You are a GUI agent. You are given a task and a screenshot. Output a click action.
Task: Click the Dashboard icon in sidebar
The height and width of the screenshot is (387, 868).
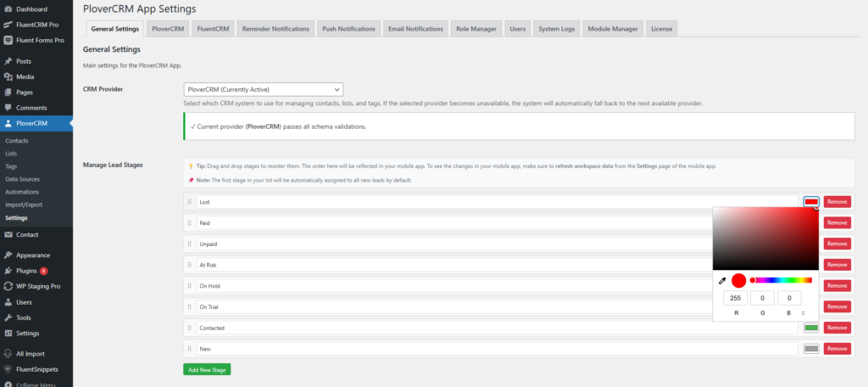8,8
